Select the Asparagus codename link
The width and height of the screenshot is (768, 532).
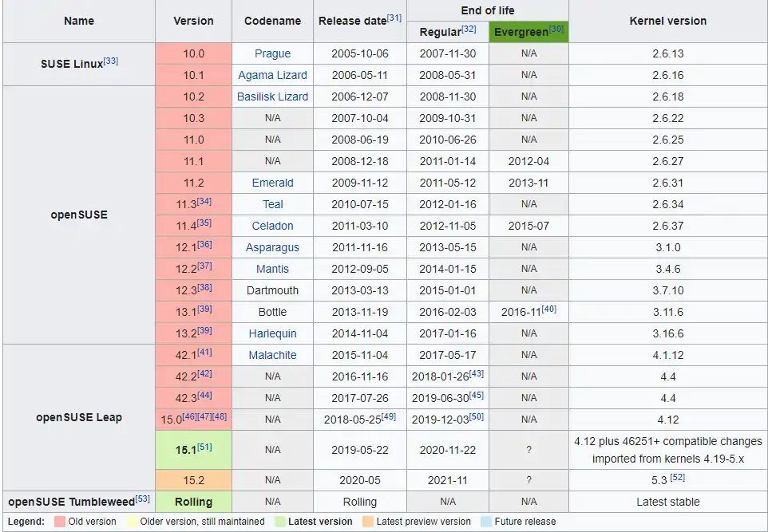(x=272, y=247)
